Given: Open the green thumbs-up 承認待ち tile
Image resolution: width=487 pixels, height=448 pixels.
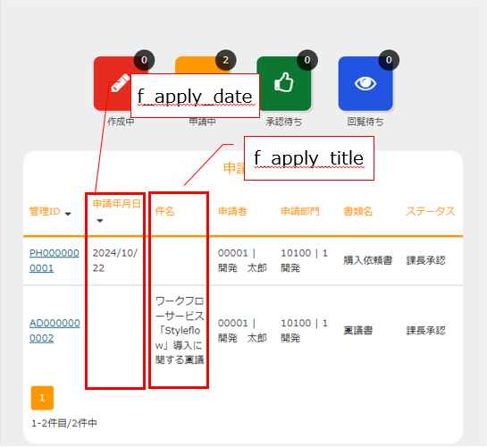Looking at the screenshot, I should pyautogui.click(x=284, y=83).
